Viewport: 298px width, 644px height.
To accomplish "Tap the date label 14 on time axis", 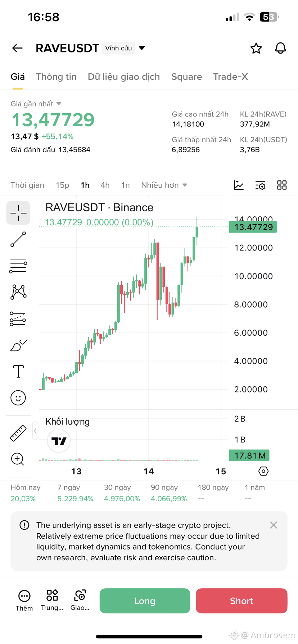I will (x=149, y=471).
